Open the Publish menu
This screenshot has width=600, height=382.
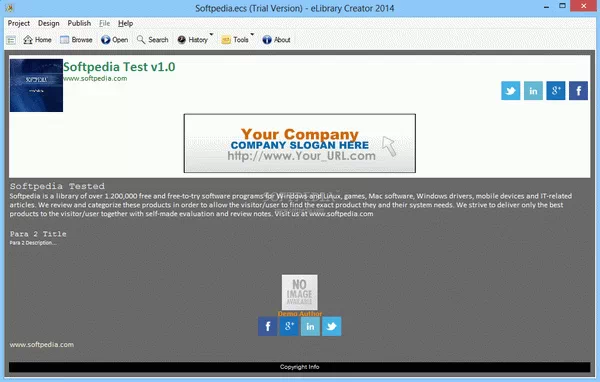coord(79,23)
